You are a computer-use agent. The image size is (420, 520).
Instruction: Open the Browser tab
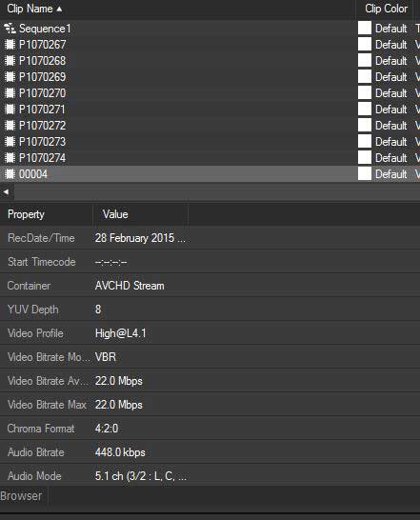21,496
